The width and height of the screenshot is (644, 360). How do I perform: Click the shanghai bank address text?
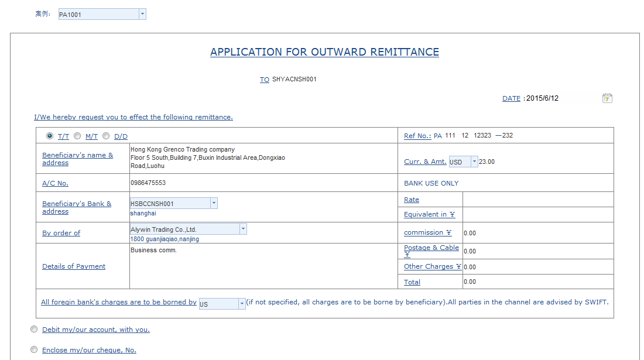[143, 214]
